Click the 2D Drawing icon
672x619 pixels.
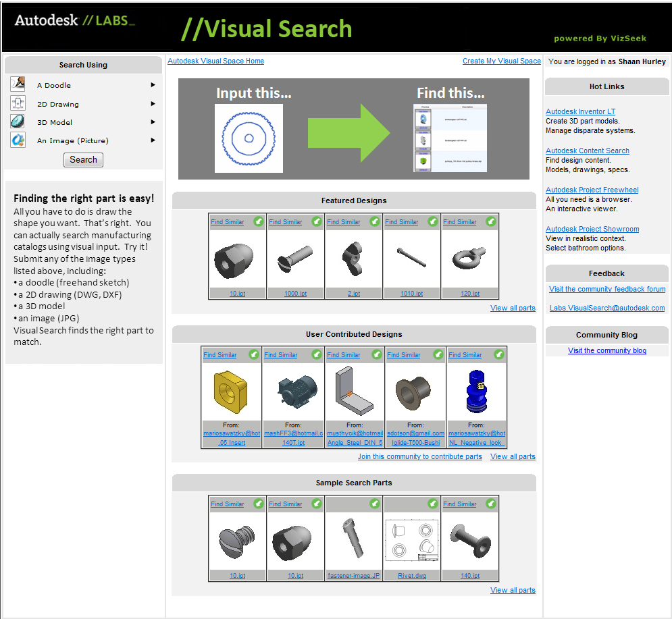coord(18,103)
